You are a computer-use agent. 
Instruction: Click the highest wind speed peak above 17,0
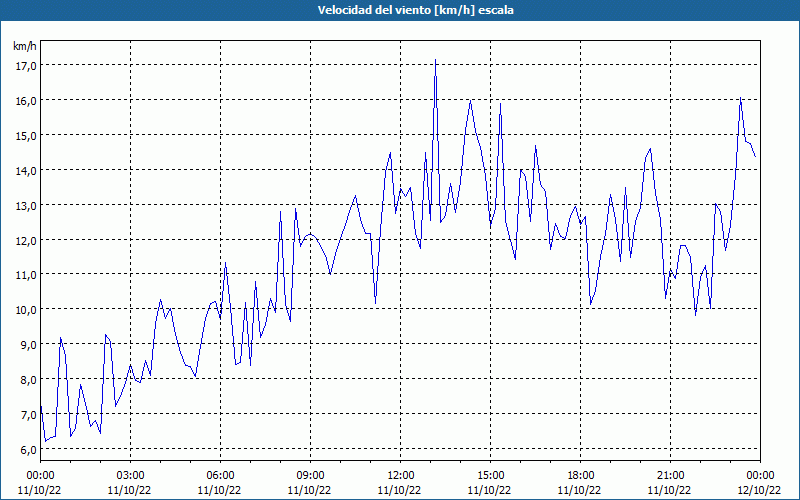click(435, 60)
